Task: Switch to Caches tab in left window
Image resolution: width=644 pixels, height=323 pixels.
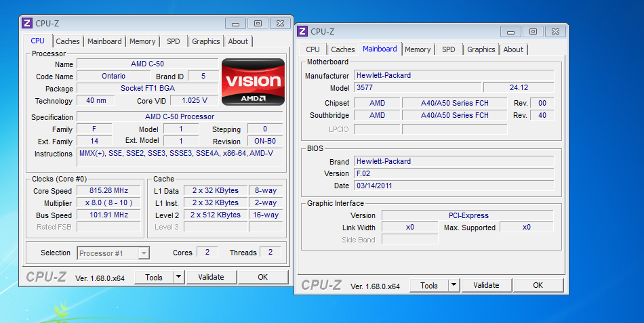Action: (68, 41)
